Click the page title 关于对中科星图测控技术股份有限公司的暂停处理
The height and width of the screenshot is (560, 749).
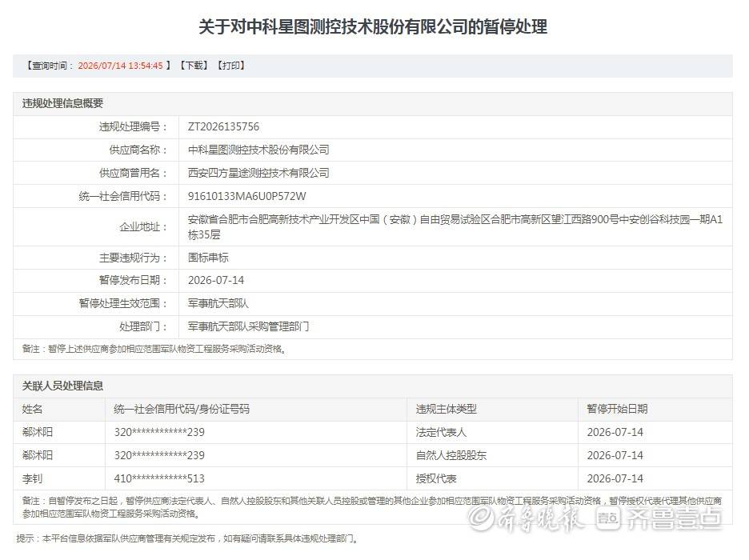373,26
